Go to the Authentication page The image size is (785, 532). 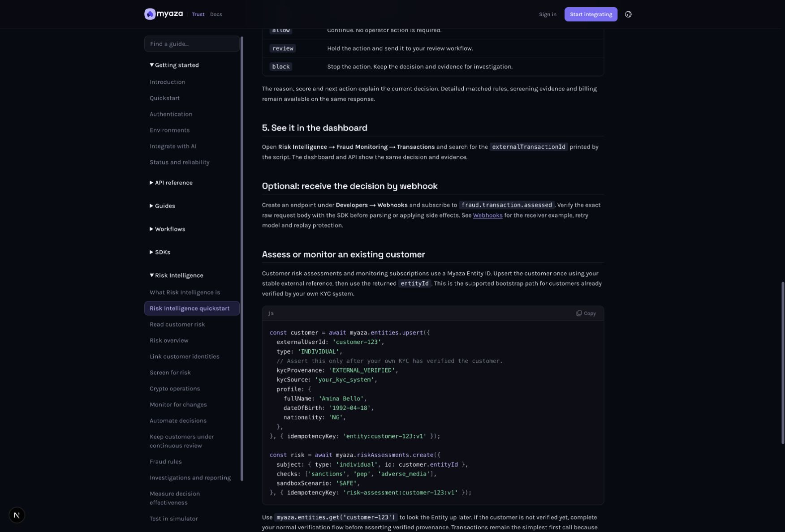171,114
